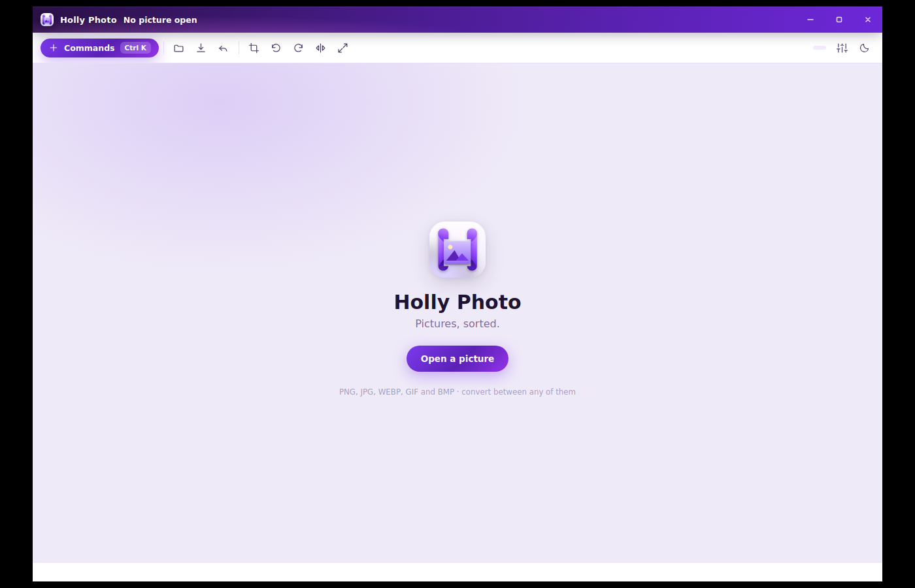Maximize the Holly Photo window
The width and height of the screenshot is (915, 588).
pos(839,20)
